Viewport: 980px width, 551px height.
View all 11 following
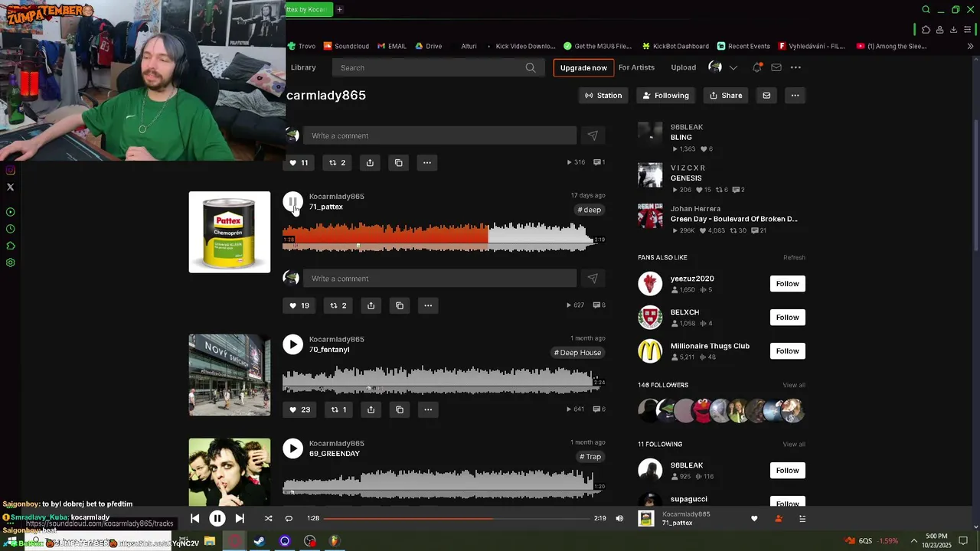click(x=794, y=444)
